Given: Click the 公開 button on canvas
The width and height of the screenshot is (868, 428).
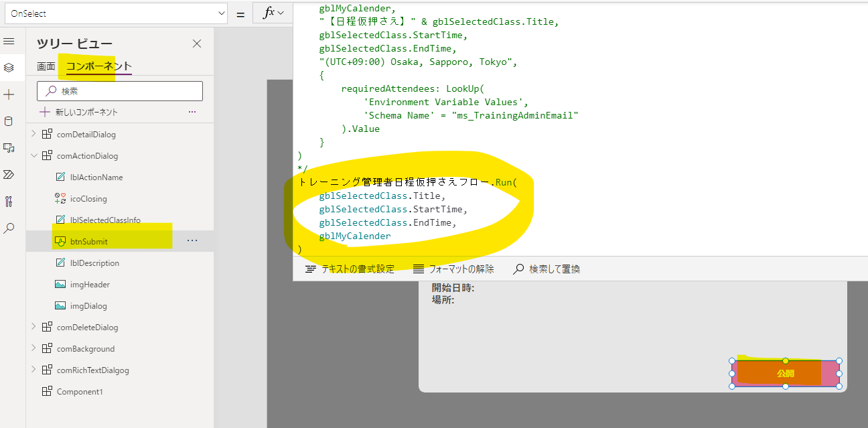Looking at the screenshot, I should click(786, 374).
